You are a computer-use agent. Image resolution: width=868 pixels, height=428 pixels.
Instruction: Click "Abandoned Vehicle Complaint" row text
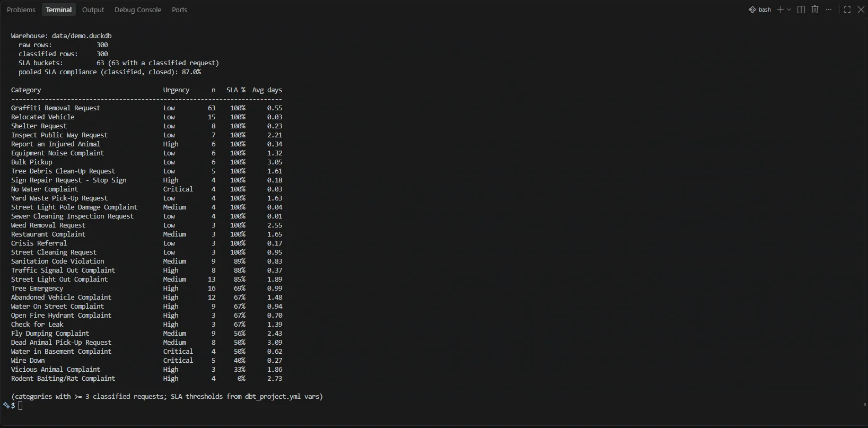(x=62, y=298)
